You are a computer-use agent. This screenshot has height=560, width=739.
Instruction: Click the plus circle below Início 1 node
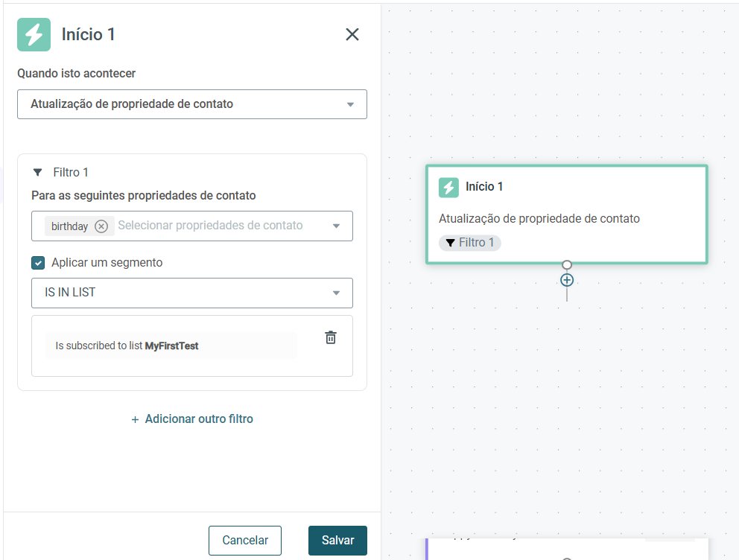(567, 280)
